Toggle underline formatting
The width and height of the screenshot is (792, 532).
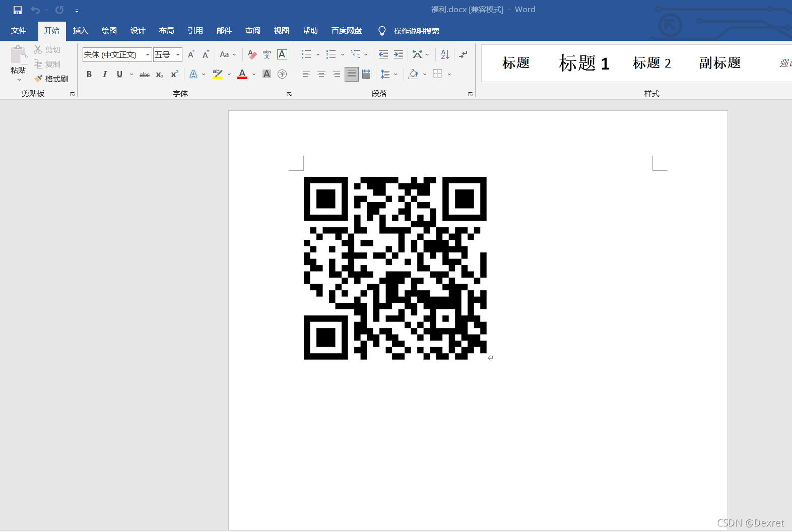pos(119,74)
